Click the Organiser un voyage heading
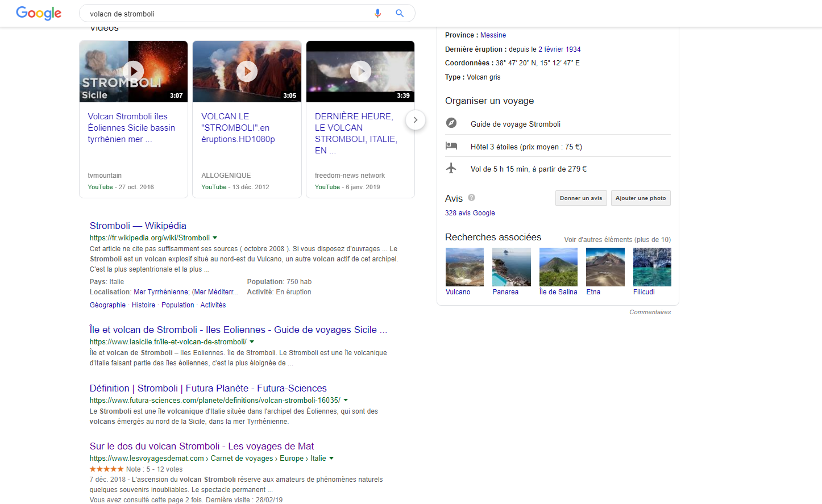 pyautogui.click(x=489, y=101)
